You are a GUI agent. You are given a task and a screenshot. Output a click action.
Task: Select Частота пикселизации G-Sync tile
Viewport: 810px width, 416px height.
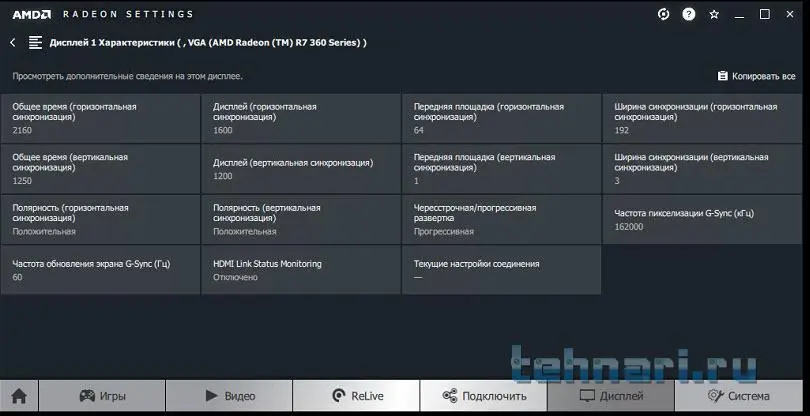point(702,220)
